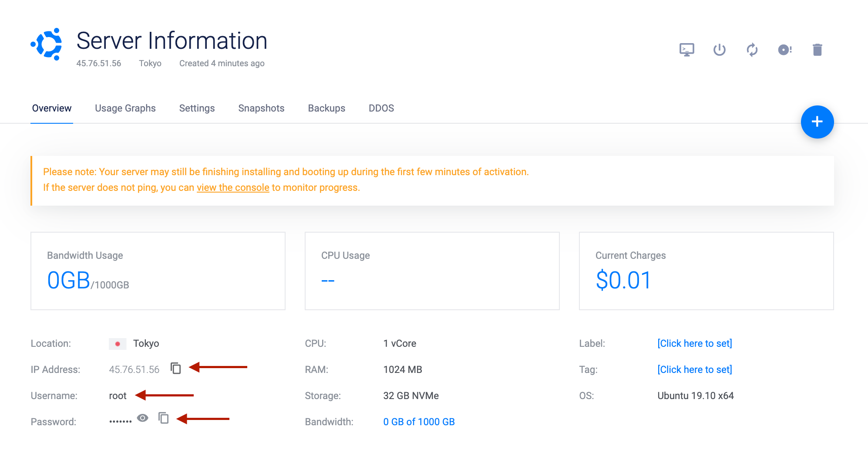The height and width of the screenshot is (474, 868).
Task: Click the power stop server icon
Action: (719, 50)
